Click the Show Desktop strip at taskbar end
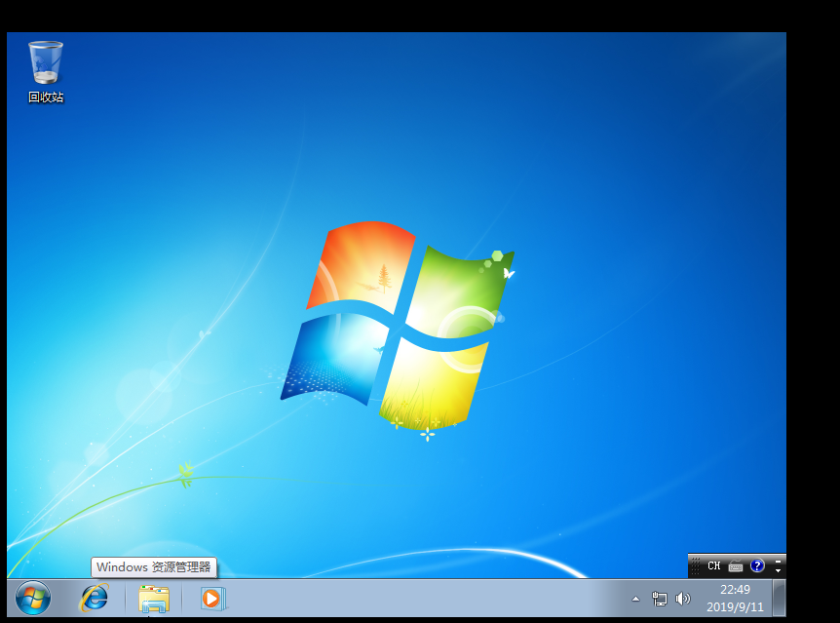 [780, 598]
